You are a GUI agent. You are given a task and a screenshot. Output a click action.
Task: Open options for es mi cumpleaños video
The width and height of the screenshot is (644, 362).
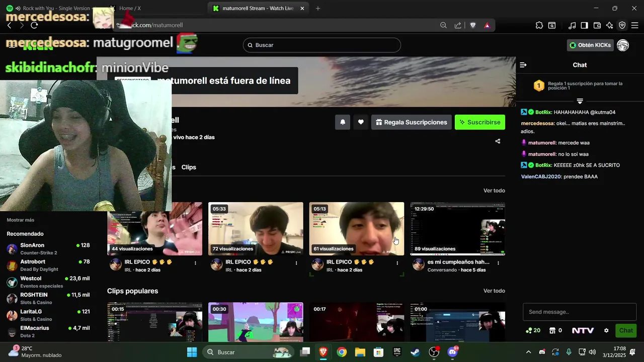point(498,263)
